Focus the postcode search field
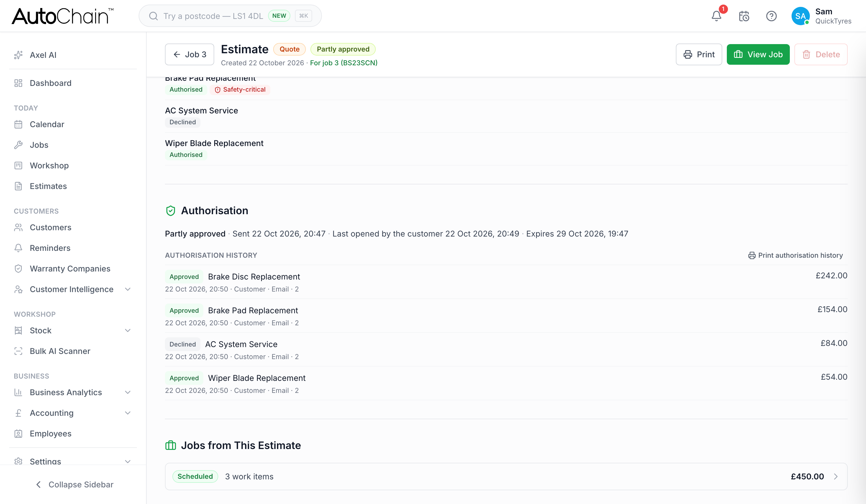Viewport: 866px width, 504px height. click(230, 16)
